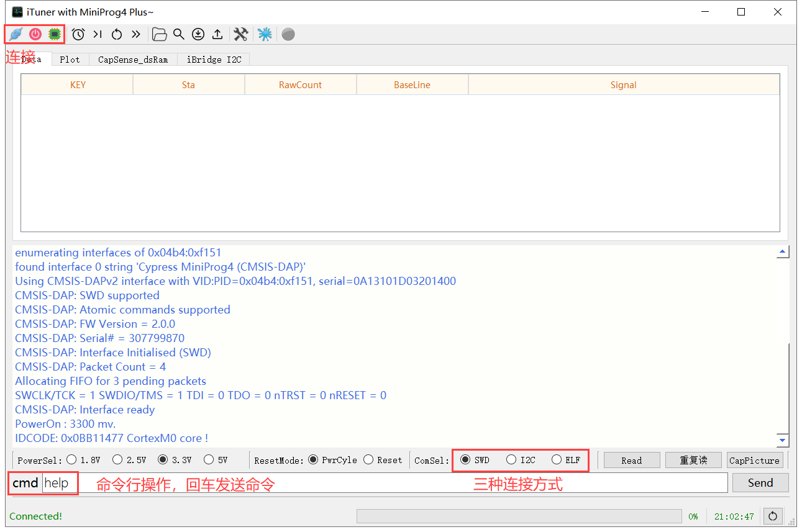
Task: Click the alarm clock toolbar icon
Action: click(78, 34)
